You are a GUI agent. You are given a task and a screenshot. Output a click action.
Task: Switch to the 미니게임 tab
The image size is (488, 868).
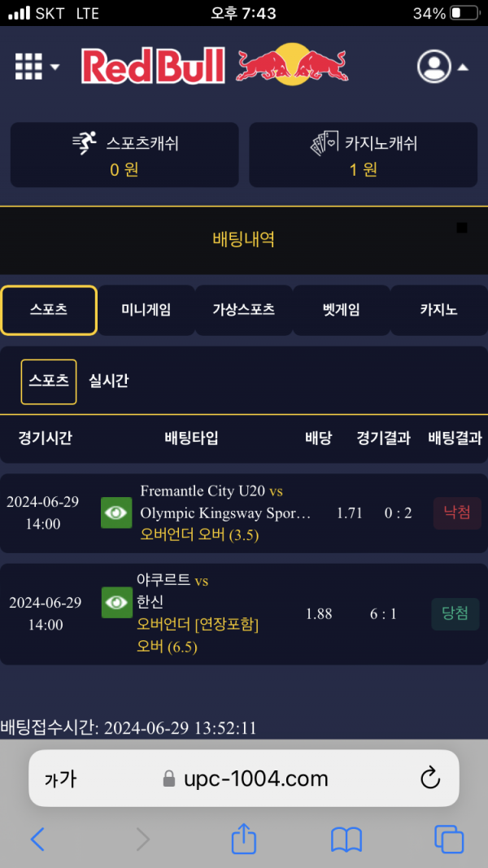click(146, 310)
